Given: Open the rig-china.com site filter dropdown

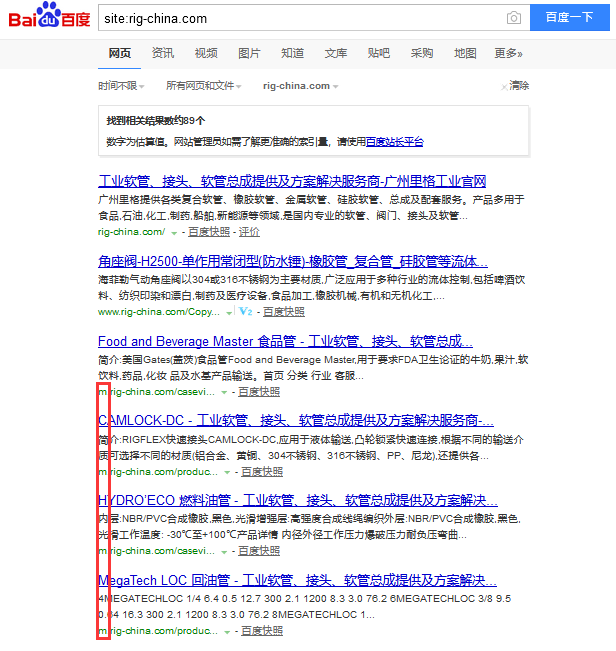Looking at the screenshot, I should coord(301,86).
